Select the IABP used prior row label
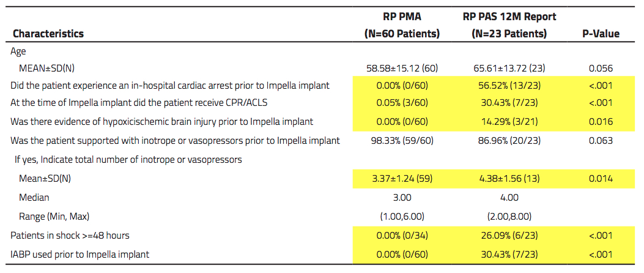The image size is (644, 273). click(80, 253)
